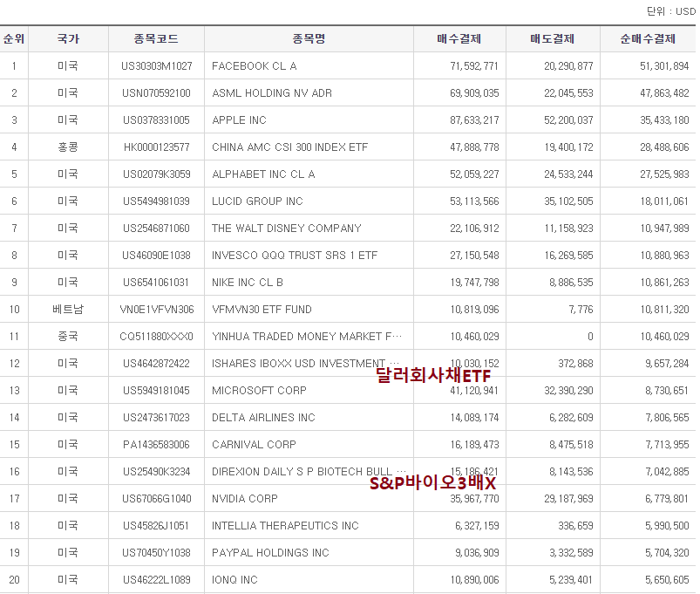The height and width of the screenshot is (594, 700).
Task: Click INTELLIA THERAPEUTICS INC entry
Action: click(285, 525)
